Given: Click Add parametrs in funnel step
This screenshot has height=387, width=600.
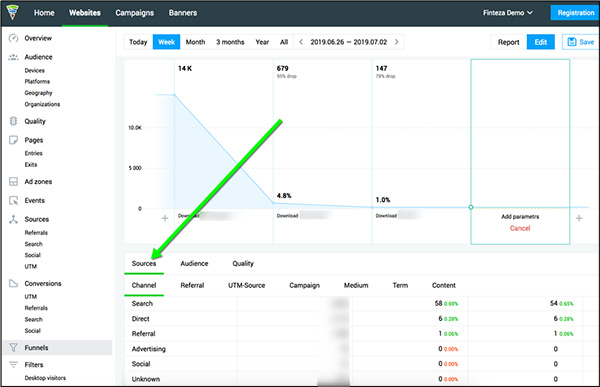Looking at the screenshot, I should coord(520,217).
